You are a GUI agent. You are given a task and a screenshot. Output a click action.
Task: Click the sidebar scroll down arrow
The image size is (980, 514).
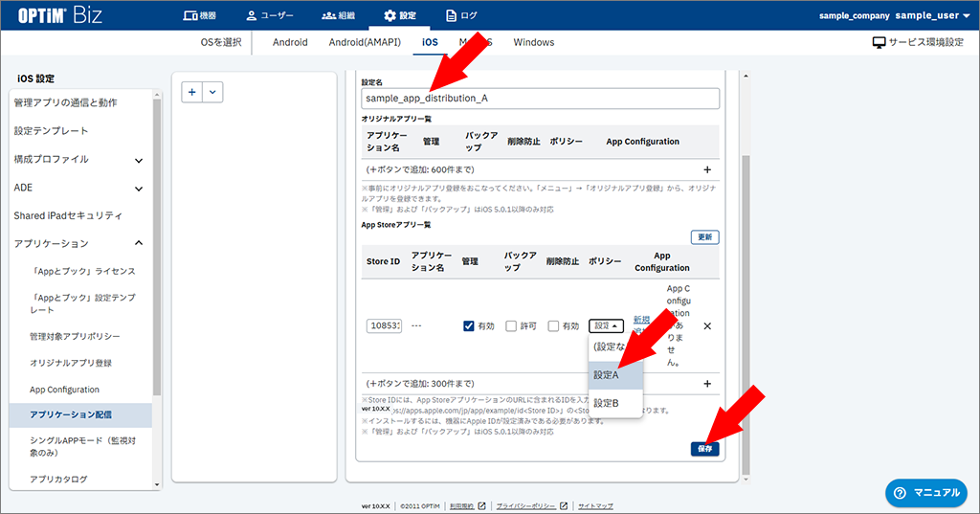click(157, 484)
